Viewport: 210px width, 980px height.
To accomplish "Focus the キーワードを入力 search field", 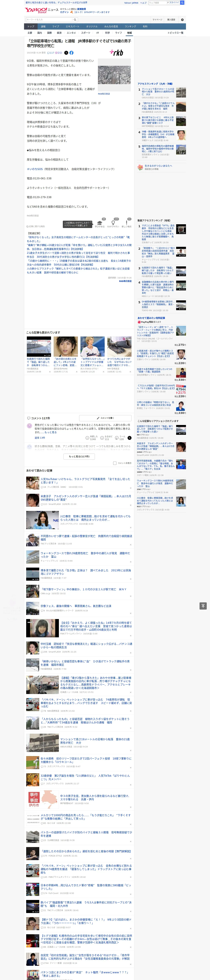I will coord(49,20).
